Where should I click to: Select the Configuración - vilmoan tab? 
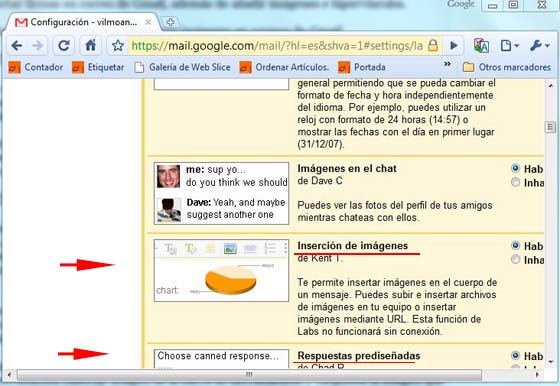click(83, 22)
